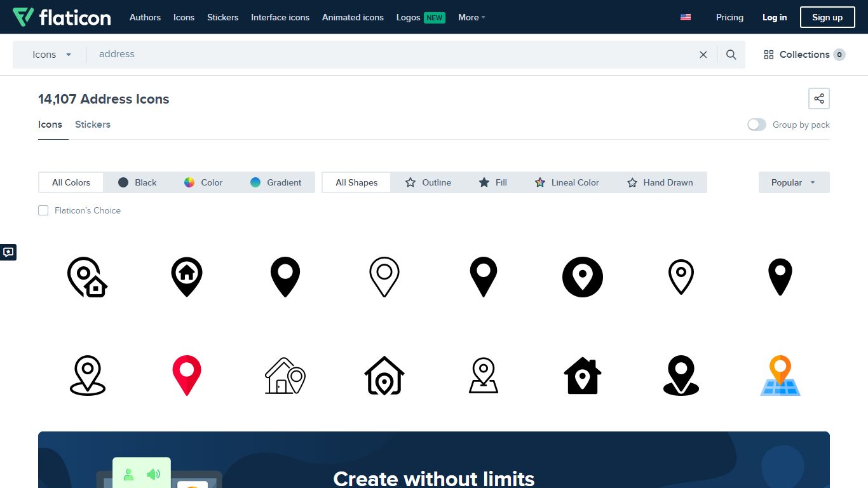Open the Create without limits banner
868x488 pixels.
pyautogui.click(x=434, y=460)
